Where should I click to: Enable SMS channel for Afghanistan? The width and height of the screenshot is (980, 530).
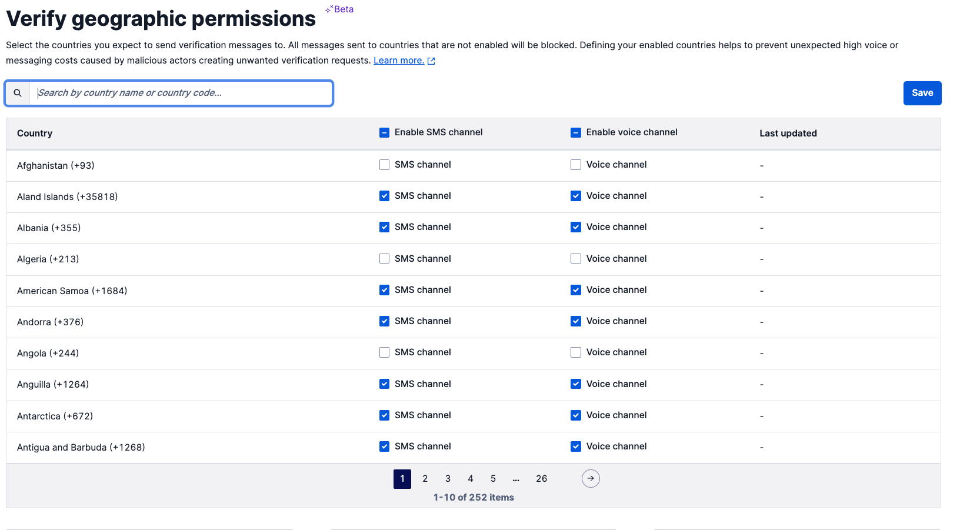[384, 165]
